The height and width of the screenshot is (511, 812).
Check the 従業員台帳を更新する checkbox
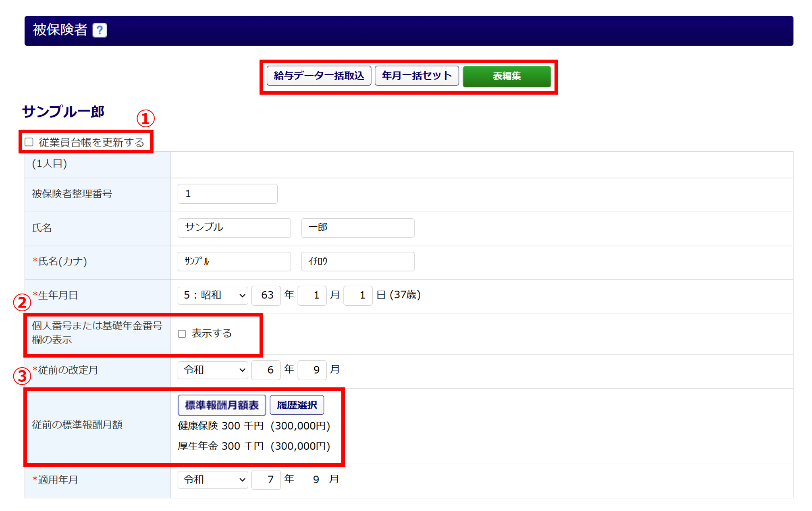pyautogui.click(x=29, y=142)
